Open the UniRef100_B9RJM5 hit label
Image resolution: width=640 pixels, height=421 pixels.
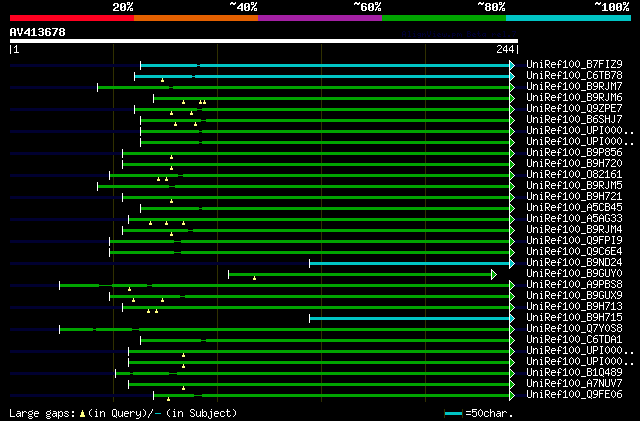tap(574, 186)
